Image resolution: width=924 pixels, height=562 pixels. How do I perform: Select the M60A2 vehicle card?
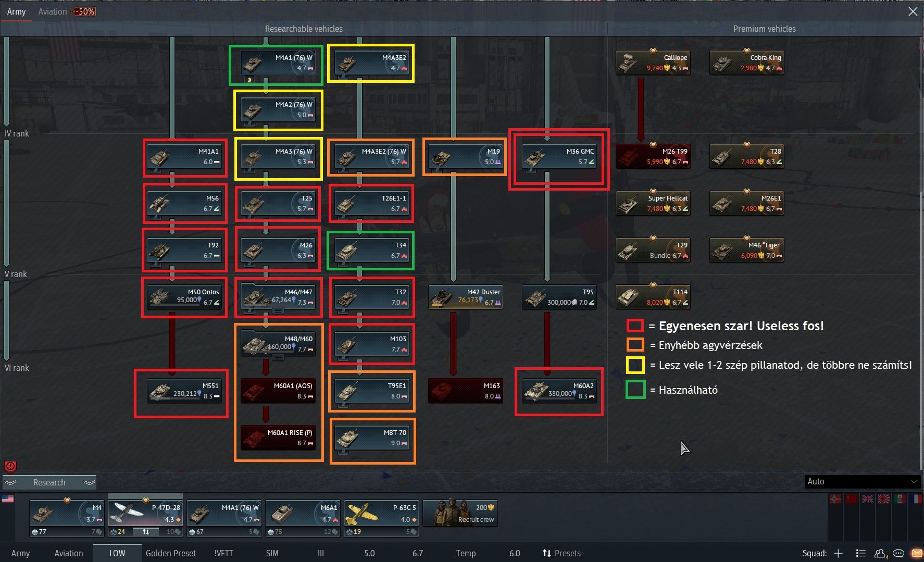pos(559,391)
